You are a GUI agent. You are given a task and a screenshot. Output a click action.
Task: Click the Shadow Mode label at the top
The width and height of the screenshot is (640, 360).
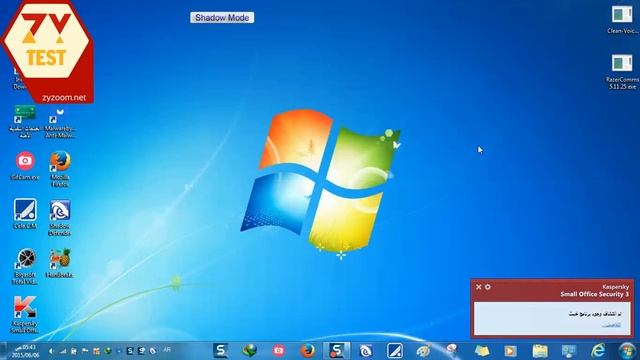(222, 18)
